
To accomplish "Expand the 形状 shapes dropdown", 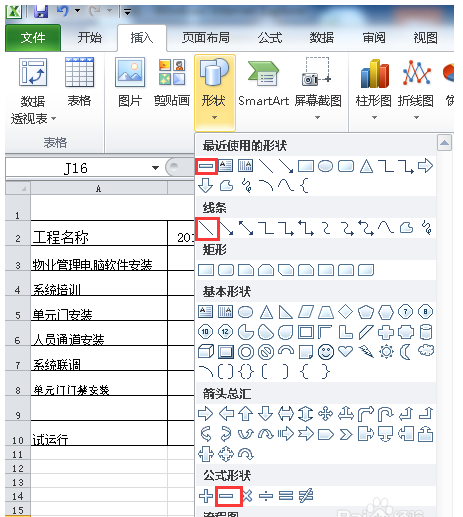I will coord(215,92).
